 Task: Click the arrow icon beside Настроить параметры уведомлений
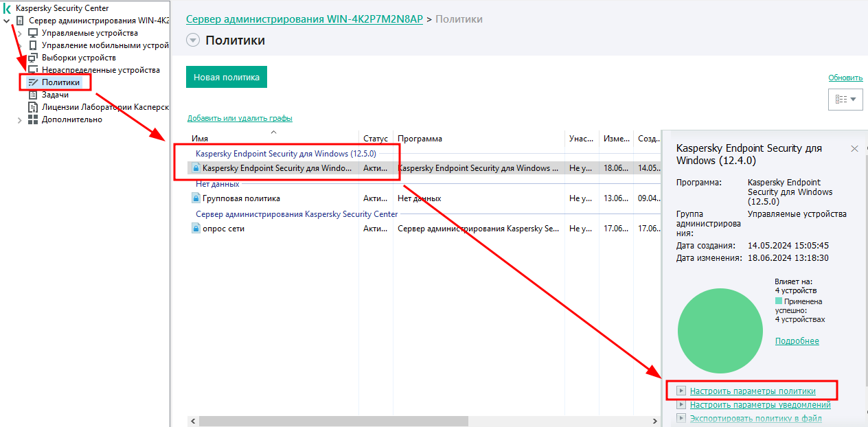(x=681, y=405)
